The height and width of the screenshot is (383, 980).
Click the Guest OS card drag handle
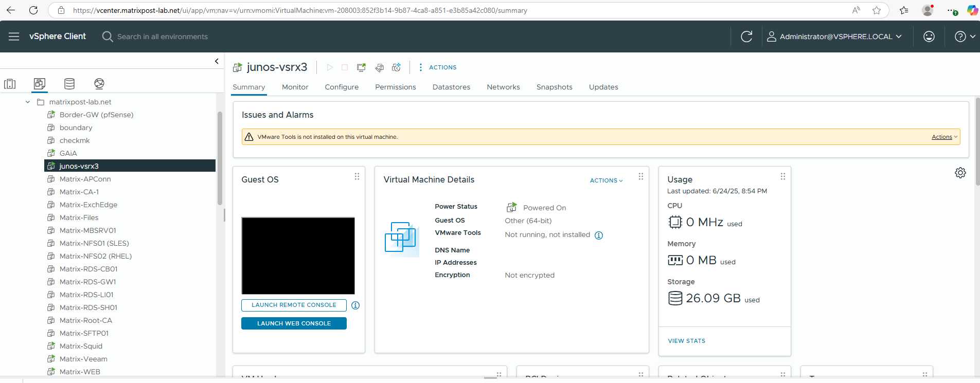tap(357, 176)
